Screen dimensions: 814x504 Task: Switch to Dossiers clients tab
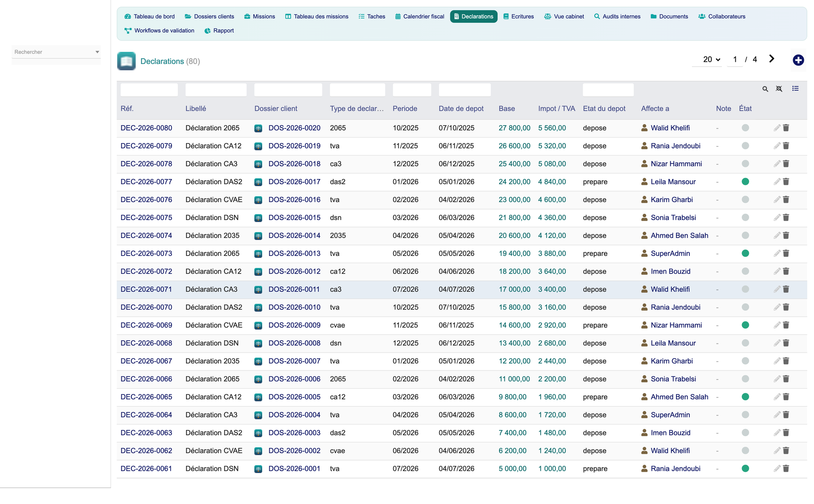pyautogui.click(x=210, y=17)
